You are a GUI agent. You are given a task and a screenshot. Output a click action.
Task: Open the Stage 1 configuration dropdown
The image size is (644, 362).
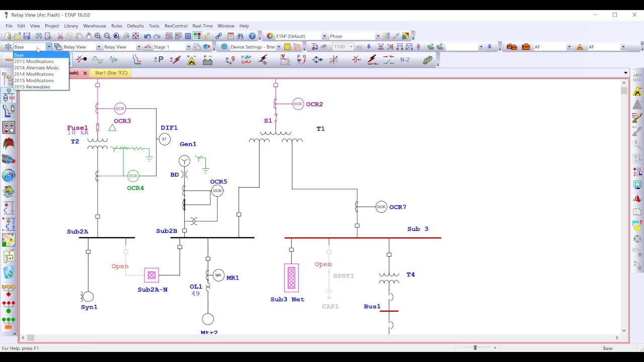[189, 47]
